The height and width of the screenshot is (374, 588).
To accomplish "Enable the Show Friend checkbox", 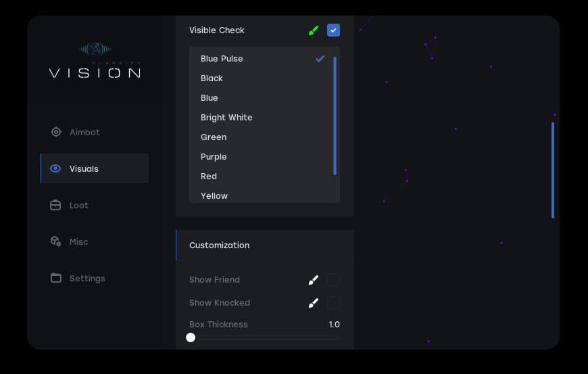I will tap(333, 279).
